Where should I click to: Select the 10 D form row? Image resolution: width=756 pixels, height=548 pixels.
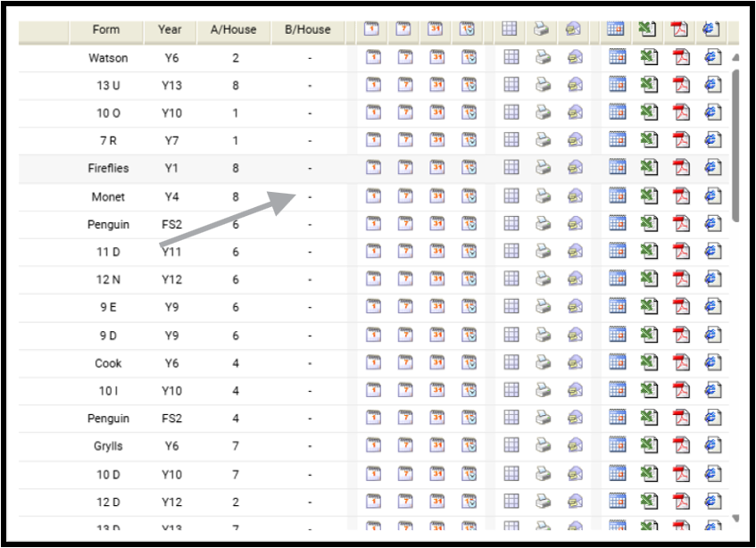click(108, 474)
